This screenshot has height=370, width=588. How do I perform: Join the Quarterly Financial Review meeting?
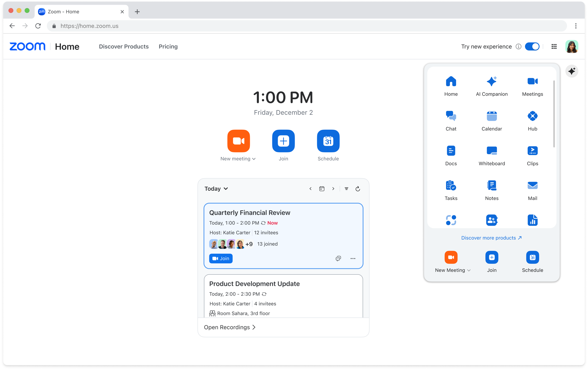(x=221, y=258)
